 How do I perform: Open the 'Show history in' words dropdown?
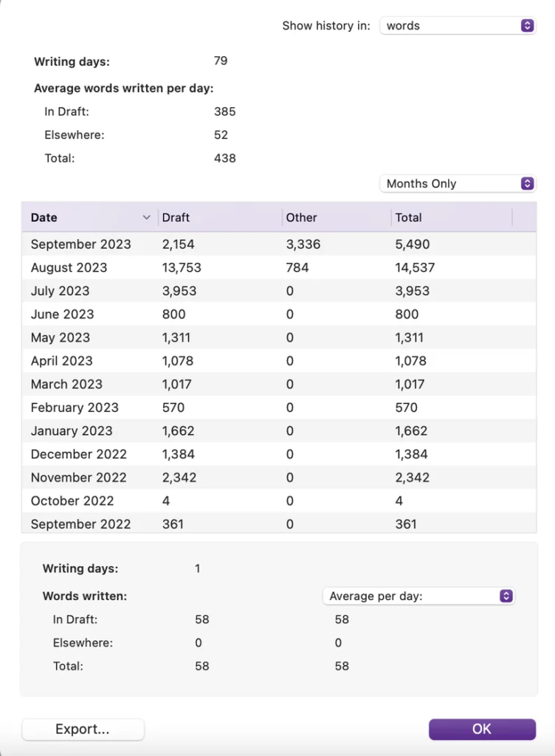(x=458, y=26)
